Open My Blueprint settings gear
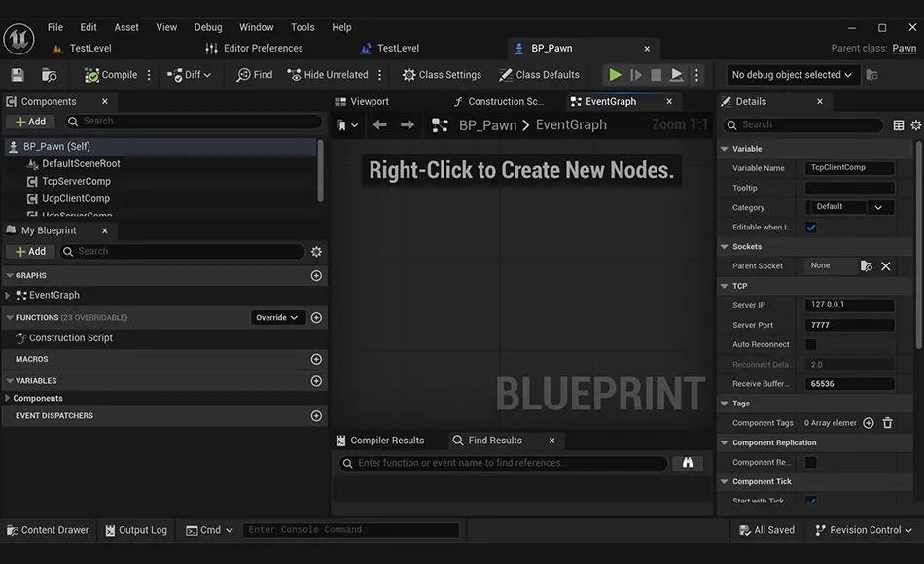 click(x=316, y=252)
